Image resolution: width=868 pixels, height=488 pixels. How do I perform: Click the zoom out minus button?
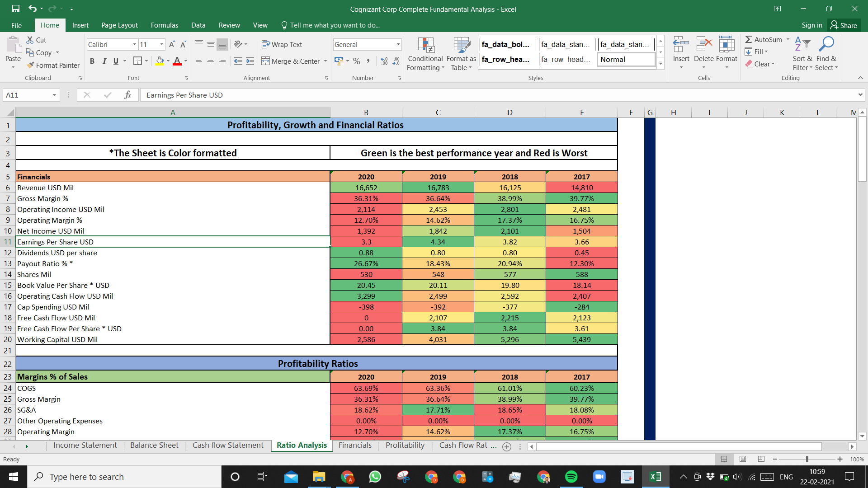tap(775, 459)
